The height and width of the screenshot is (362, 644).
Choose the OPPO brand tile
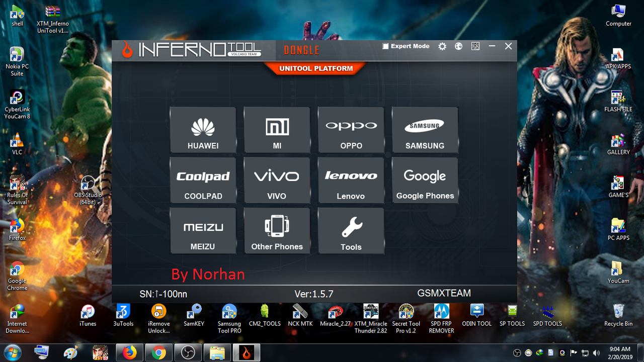(351, 130)
